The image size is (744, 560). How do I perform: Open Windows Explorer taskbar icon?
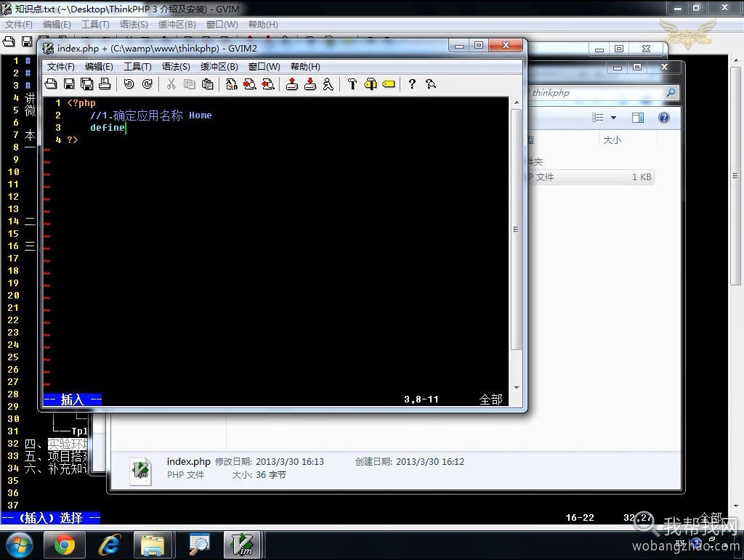coord(153,545)
